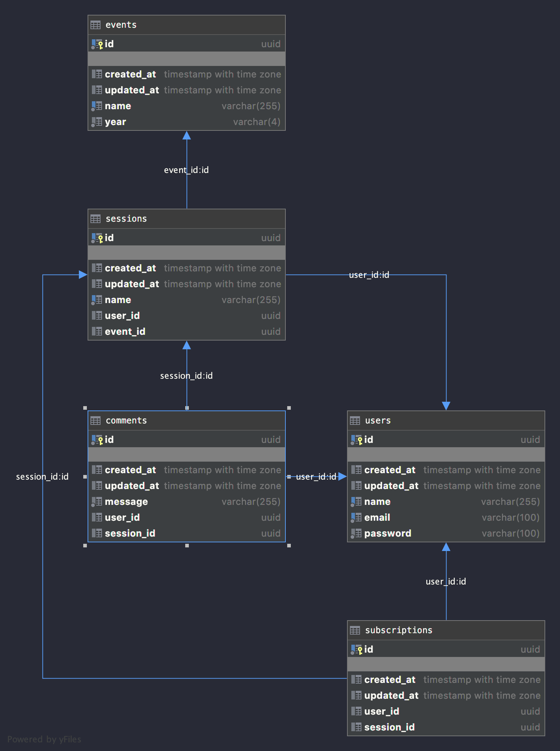Click the column icon beside sessions user_id
The width and height of the screenshot is (560, 751).
97,316
